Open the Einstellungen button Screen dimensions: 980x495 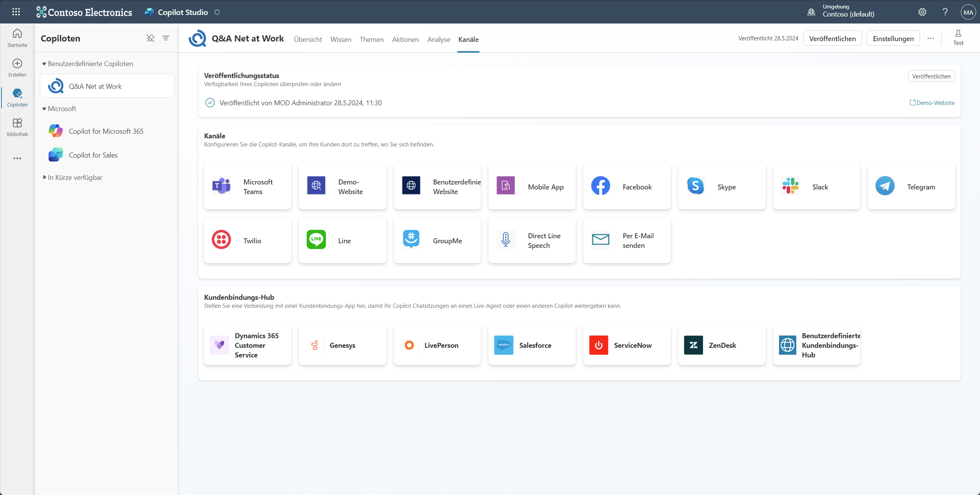[893, 38]
